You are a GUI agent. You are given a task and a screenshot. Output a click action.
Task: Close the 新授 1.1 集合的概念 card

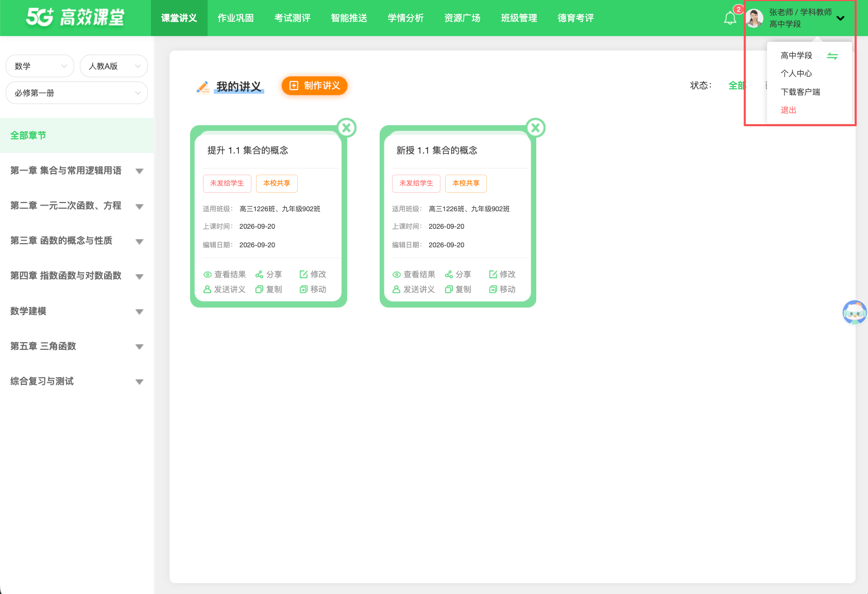536,128
